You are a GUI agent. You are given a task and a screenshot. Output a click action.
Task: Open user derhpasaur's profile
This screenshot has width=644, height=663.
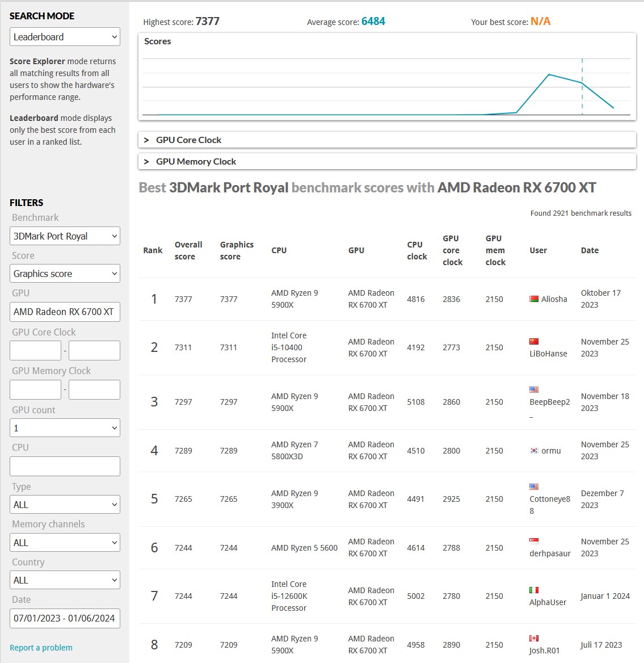click(550, 553)
